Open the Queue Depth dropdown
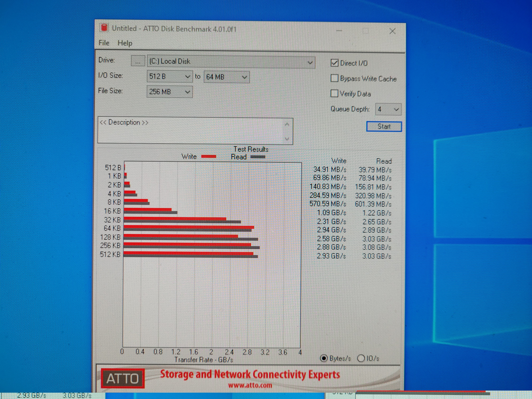 point(388,109)
